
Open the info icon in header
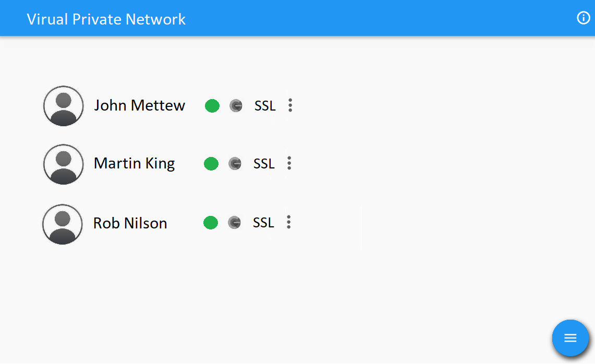click(583, 18)
